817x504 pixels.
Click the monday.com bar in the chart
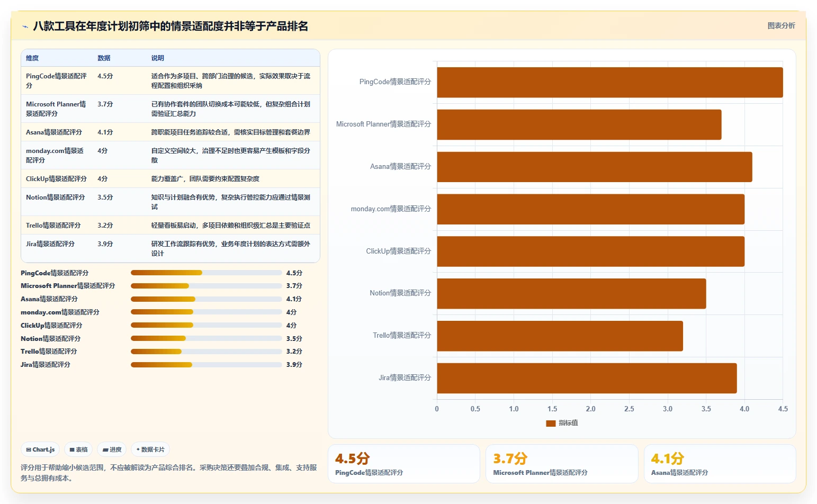(x=591, y=209)
